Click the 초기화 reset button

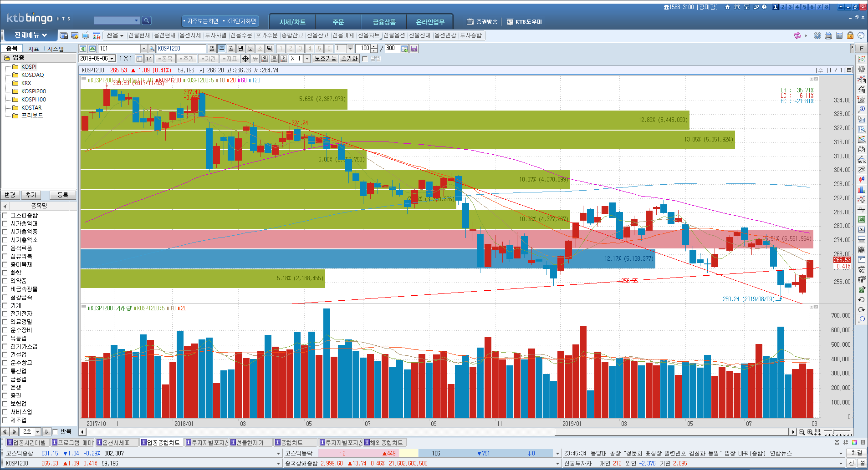(349, 59)
